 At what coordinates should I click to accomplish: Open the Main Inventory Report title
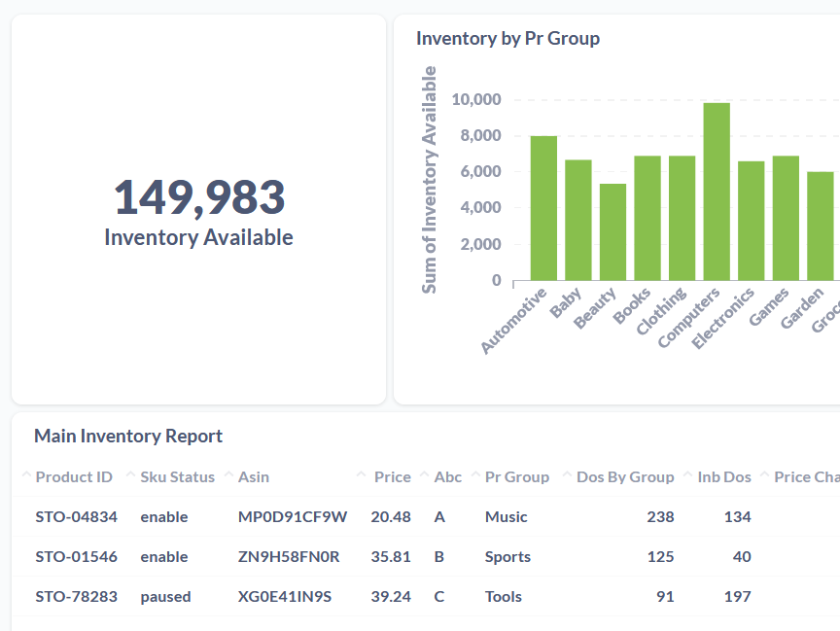click(x=128, y=436)
